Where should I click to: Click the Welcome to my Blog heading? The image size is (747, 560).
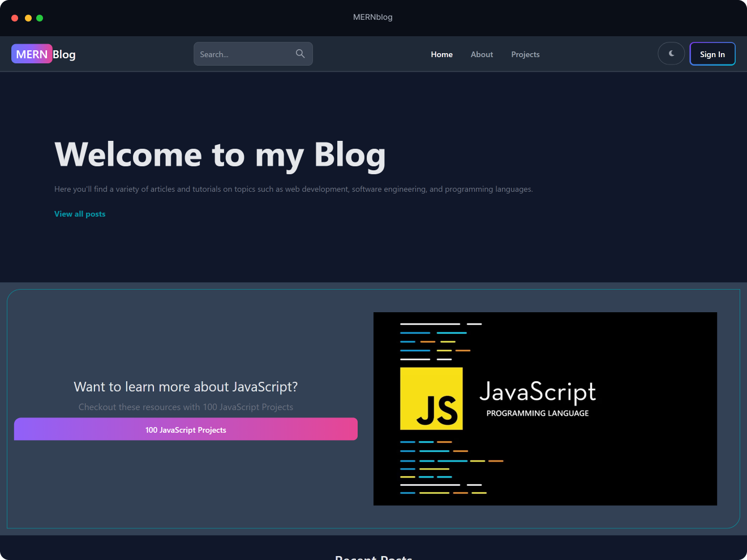click(220, 154)
